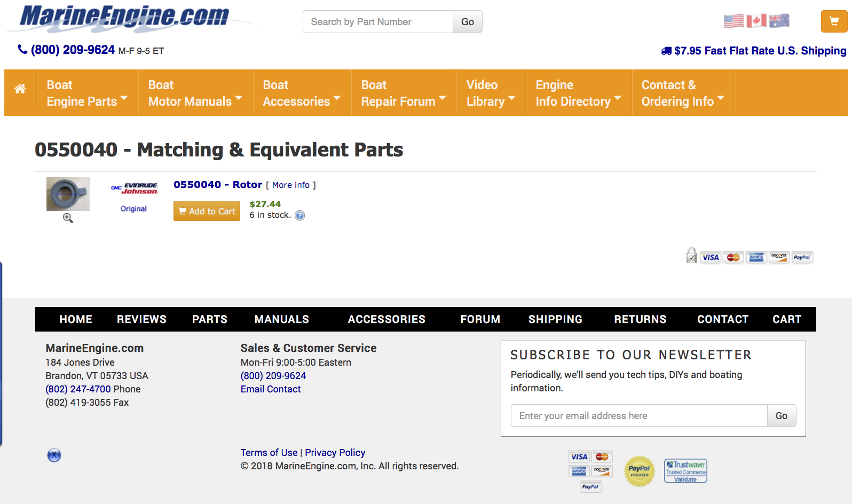Click footer sales number (800) 209-9624
Viewport: 852px width, 504px height.
pos(273,376)
